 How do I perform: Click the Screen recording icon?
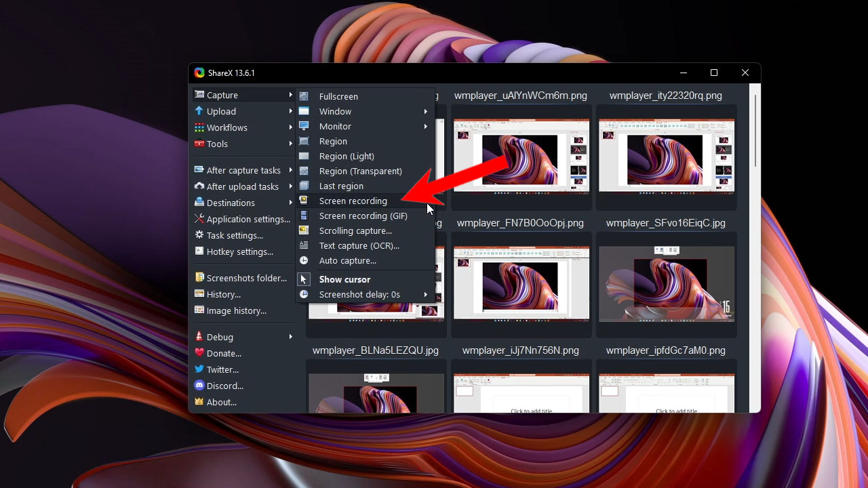(304, 201)
